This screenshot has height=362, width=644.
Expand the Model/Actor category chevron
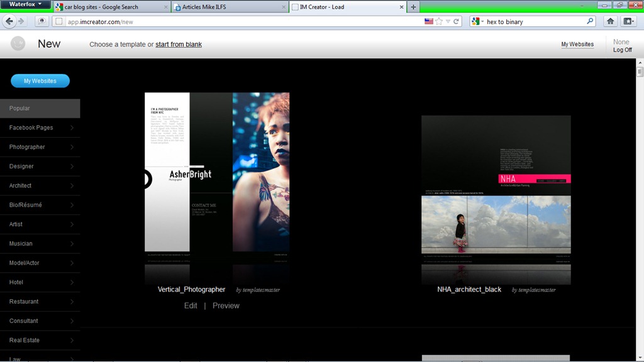[72, 263]
